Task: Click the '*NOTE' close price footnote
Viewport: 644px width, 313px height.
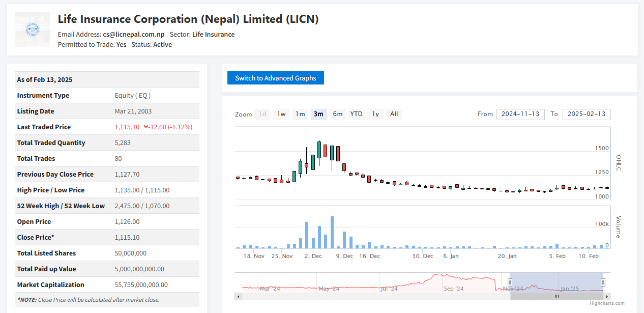Action: pos(88,300)
